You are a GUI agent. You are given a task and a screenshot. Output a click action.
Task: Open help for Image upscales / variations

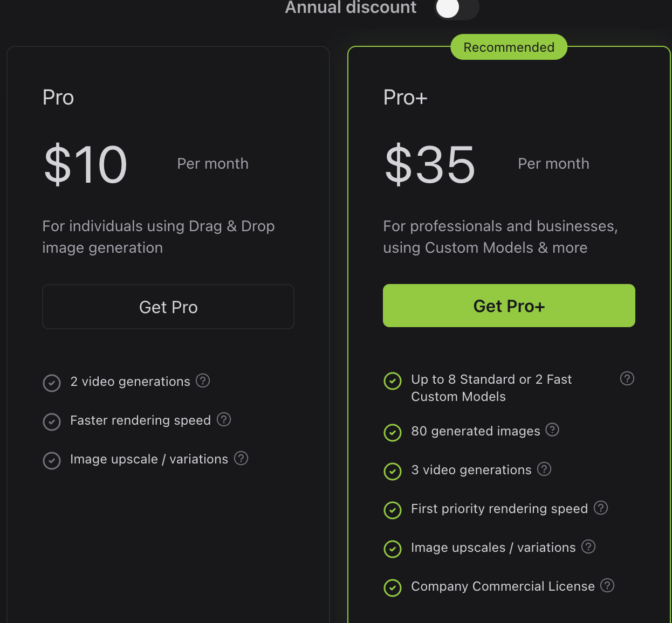pyautogui.click(x=588, y=546)
